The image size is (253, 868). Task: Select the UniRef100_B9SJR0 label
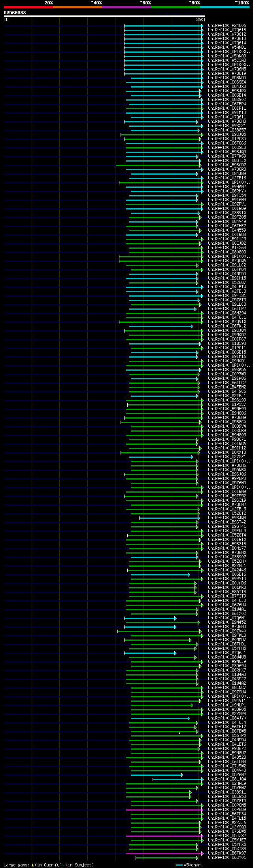[227, 91]
